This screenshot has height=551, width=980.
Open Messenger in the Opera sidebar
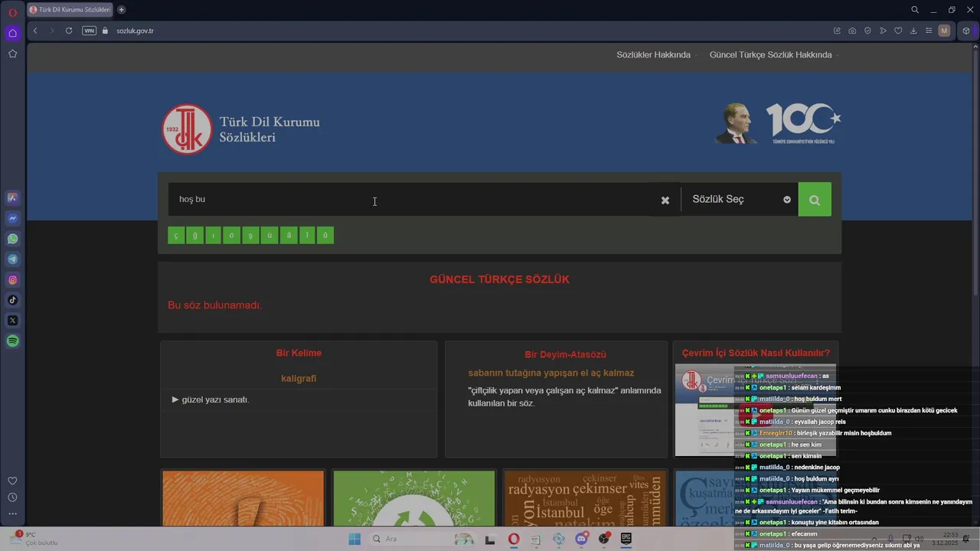[12, 218]
